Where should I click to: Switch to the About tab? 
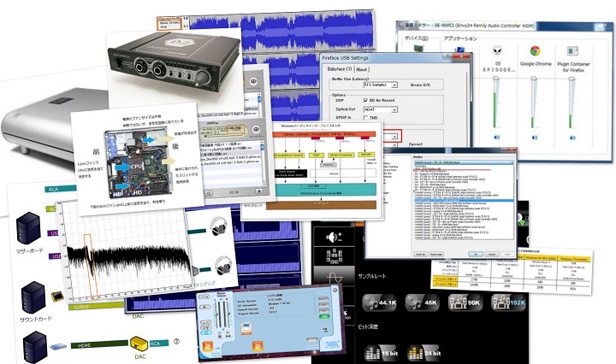coord(361,69)
